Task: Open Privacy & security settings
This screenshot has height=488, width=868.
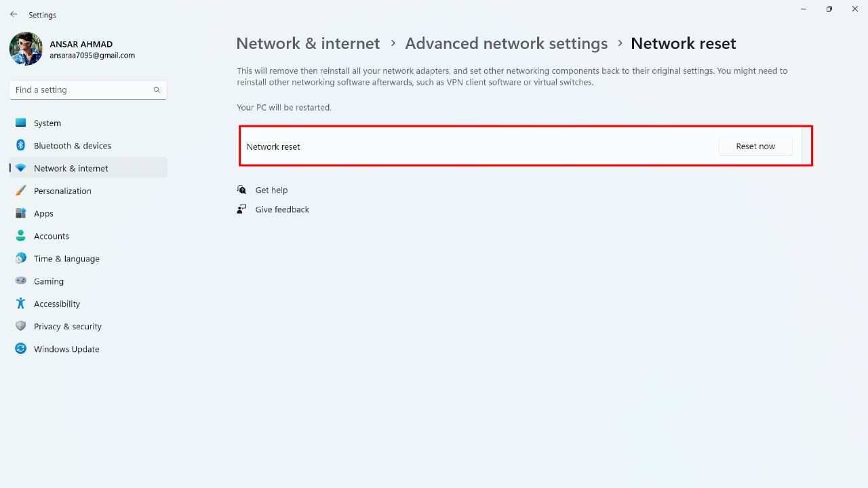Action: [x=20, y=326]
